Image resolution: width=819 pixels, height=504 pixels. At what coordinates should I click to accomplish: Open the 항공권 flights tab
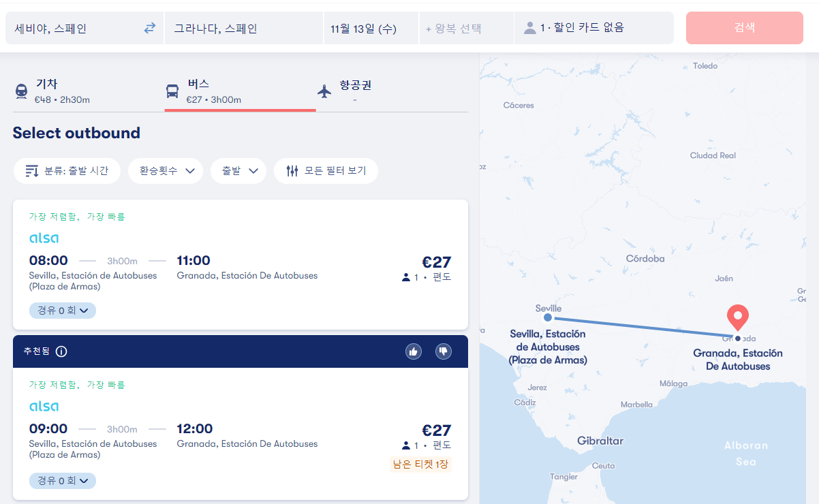point(392,92)
